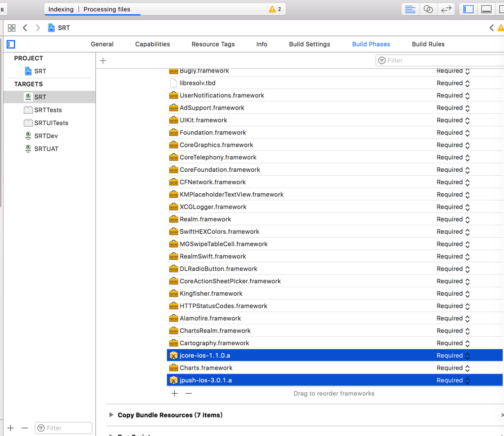Image resolution: width=504 pixels, height=436 pixels.
Task: Click the Kingfisher.framework toolbox icon
Action: (x=174, y=293)
